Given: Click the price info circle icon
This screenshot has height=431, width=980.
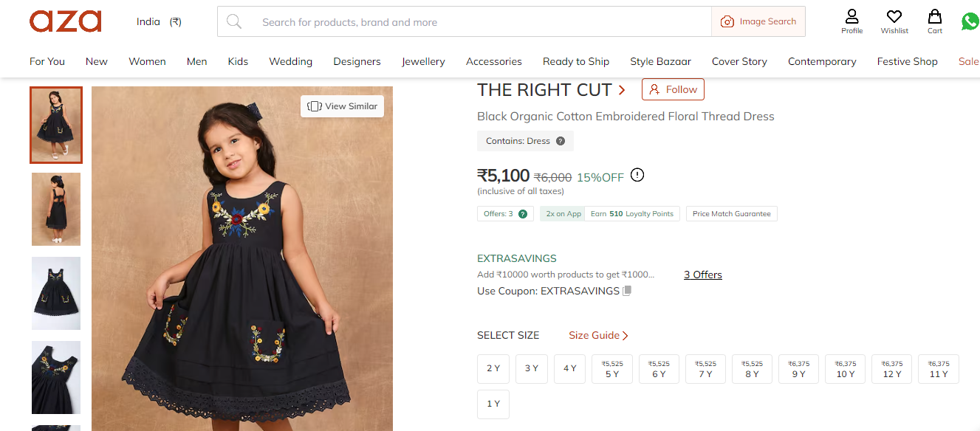Looking at the screenshot, I should click(637, 176).
